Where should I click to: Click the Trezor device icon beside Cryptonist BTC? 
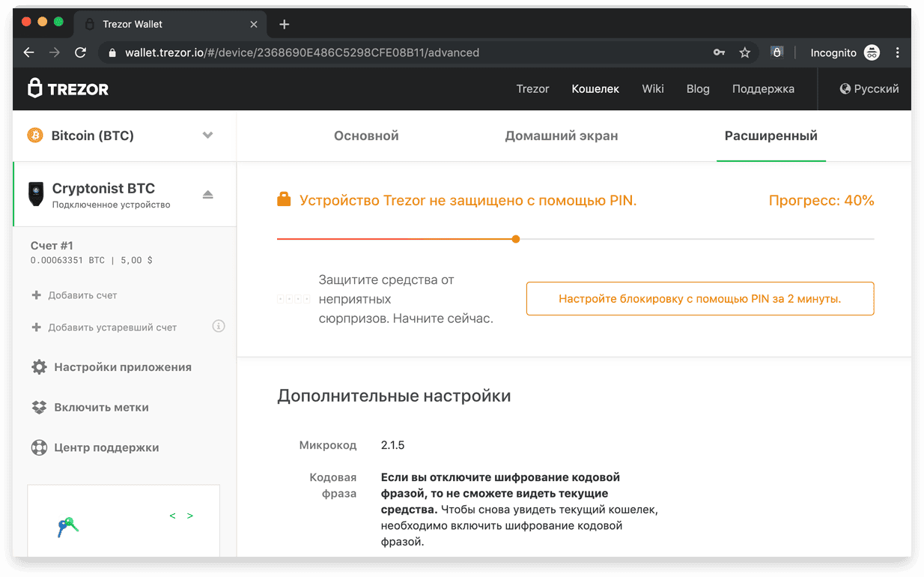[36, 193]
